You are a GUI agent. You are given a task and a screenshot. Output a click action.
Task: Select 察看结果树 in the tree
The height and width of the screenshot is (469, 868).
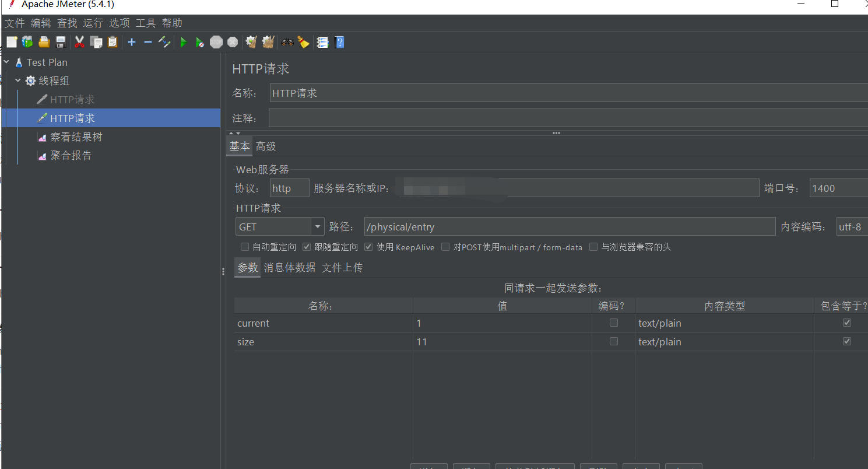click(76, 136)
